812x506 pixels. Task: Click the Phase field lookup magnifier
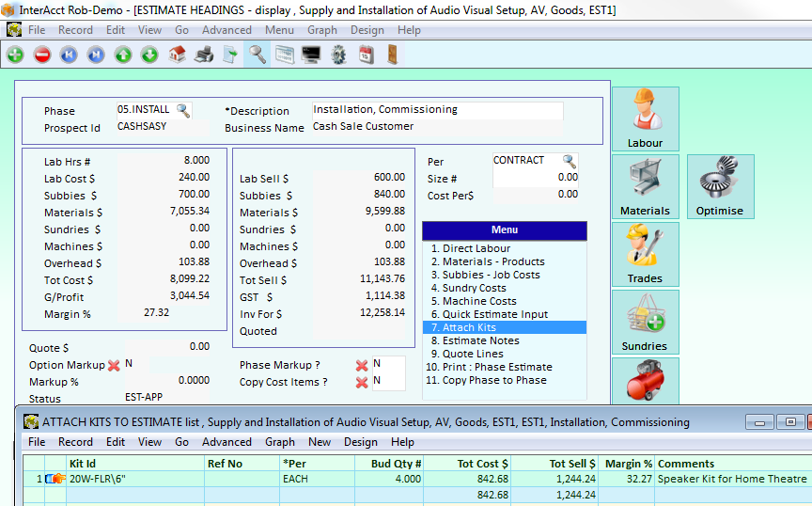[x=183, y=110]
